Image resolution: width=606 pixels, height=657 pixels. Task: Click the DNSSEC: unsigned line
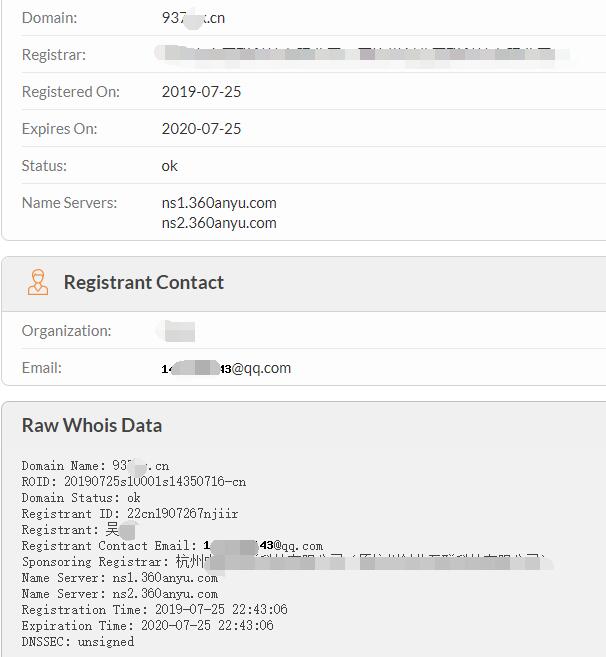pyautogui.click(x=78, y=641)
